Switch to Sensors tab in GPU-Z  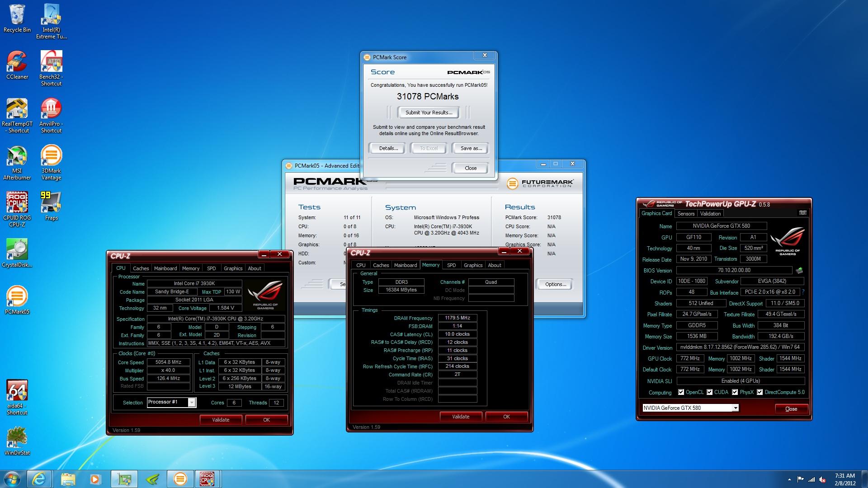coord(686,214)
